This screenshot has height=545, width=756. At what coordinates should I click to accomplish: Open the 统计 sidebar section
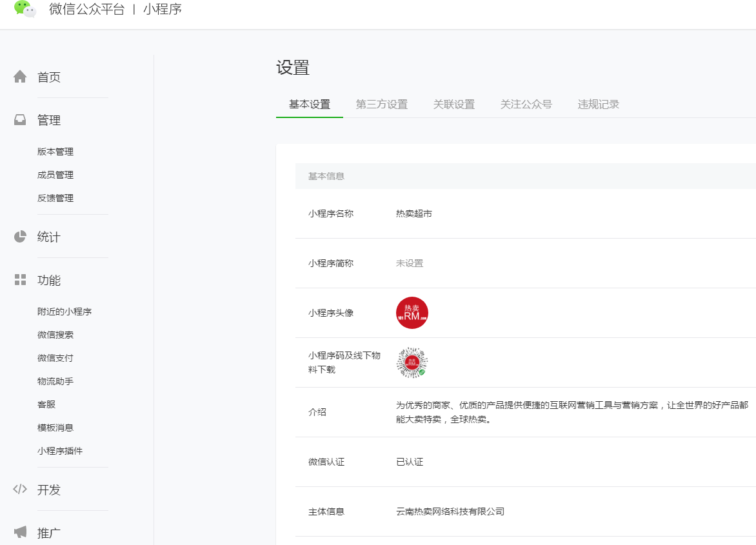[x=48, y=237]
